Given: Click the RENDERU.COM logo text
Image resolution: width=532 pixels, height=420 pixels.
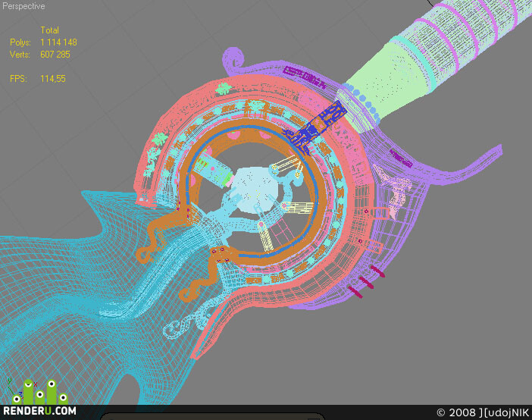Looking at the screenshot, I should 39,410.
